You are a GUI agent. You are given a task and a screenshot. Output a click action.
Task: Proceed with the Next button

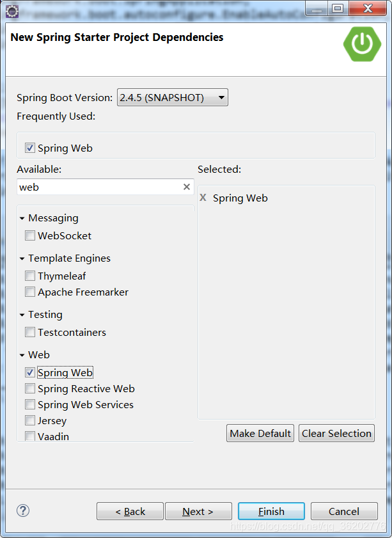[199, 511]
